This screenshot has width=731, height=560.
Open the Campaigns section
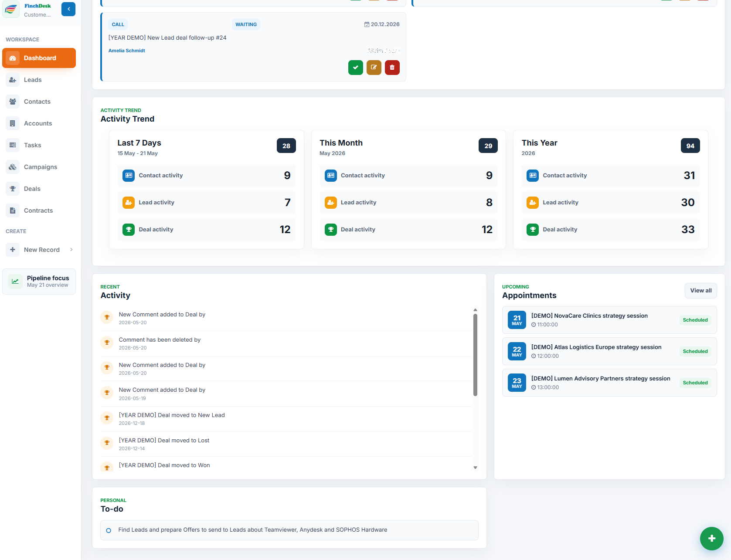(x=39, y=167)
